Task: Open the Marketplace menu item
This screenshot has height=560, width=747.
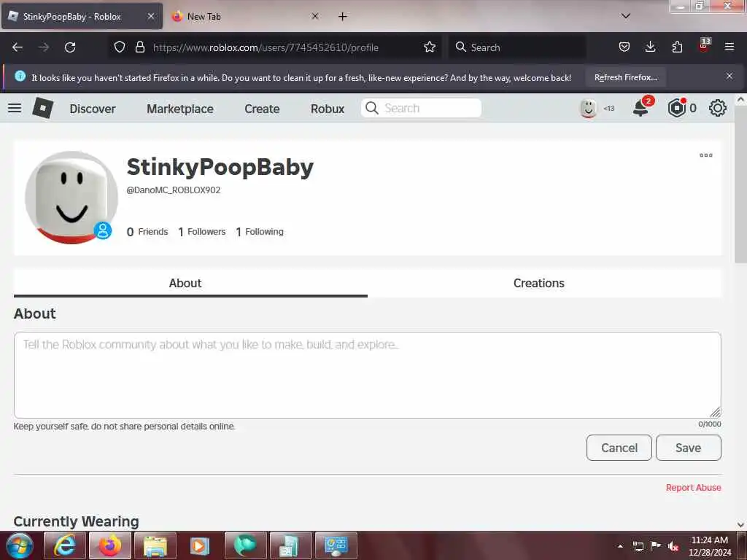Action: (180, 109)
